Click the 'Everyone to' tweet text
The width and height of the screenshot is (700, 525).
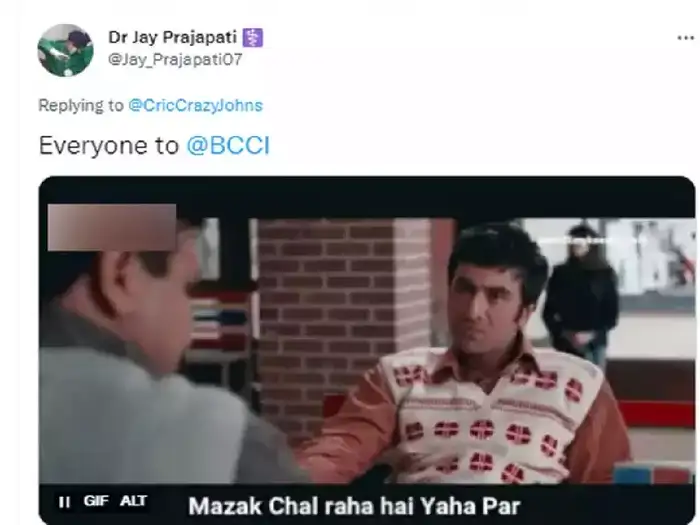(108, 146)
